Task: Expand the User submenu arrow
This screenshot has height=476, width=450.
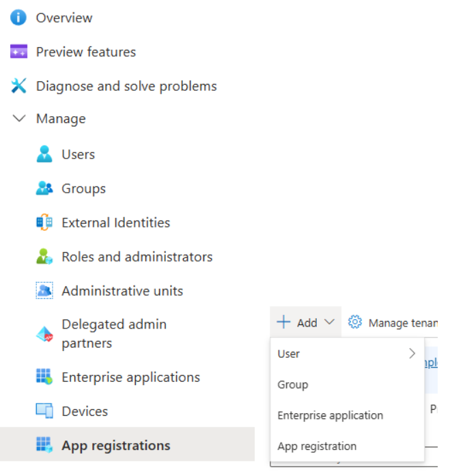Action: [x=412, y=353]
